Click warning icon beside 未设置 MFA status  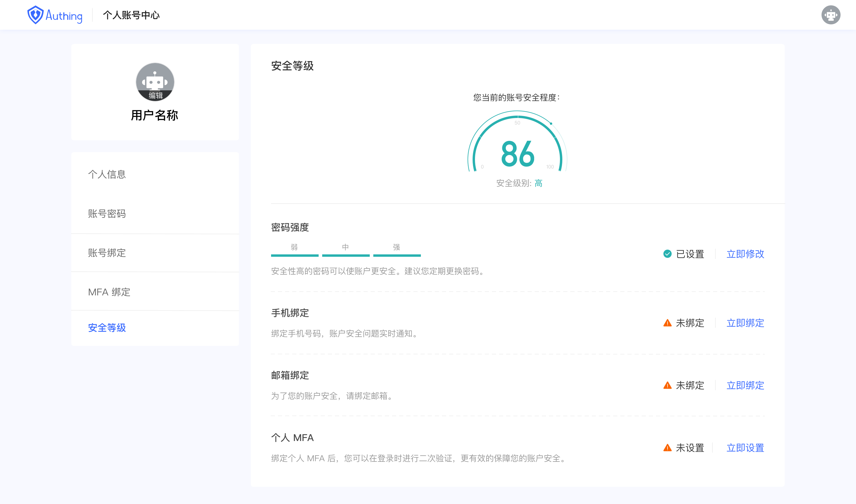pyautogui.click(x=667, y=448)
